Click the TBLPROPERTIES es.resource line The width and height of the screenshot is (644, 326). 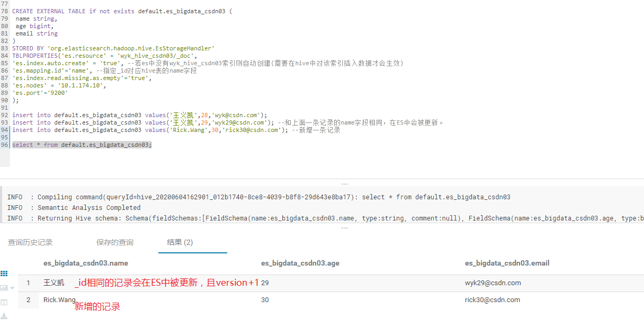pos(105,56)
